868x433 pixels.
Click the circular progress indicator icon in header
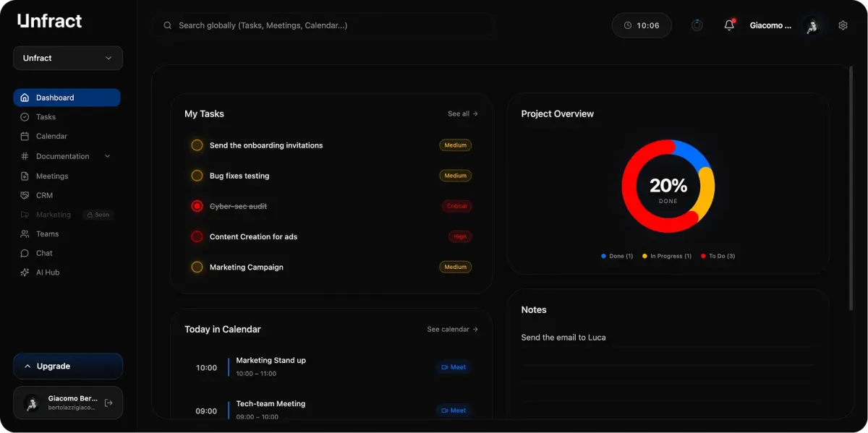(697, 25)
